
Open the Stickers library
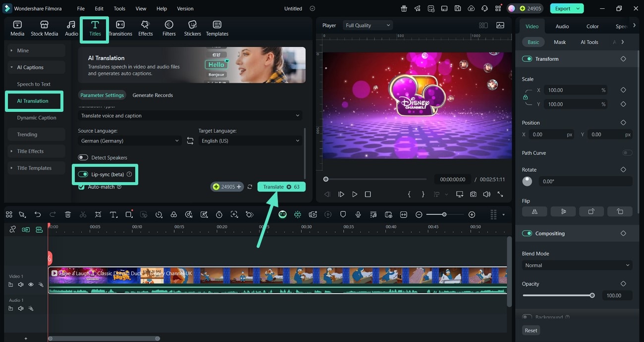pyautogui.click(x=192, y=29)
